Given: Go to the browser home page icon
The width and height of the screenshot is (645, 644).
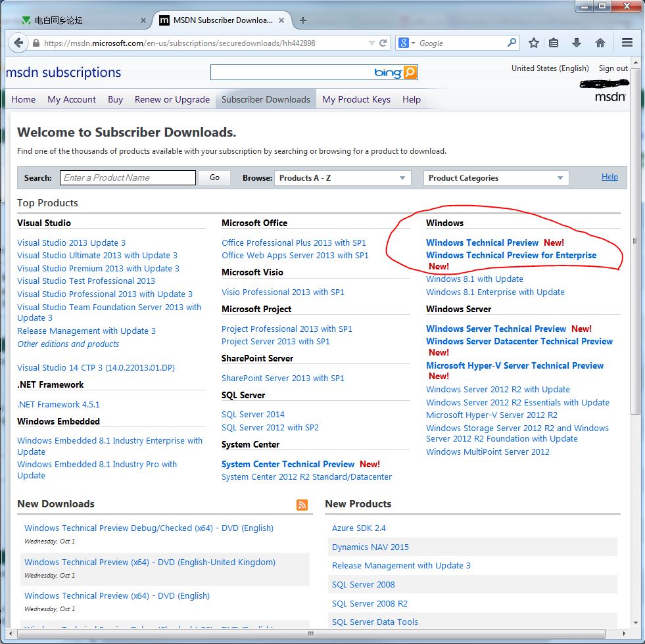Looking at the screenshot, I should (x=600, y=43).
